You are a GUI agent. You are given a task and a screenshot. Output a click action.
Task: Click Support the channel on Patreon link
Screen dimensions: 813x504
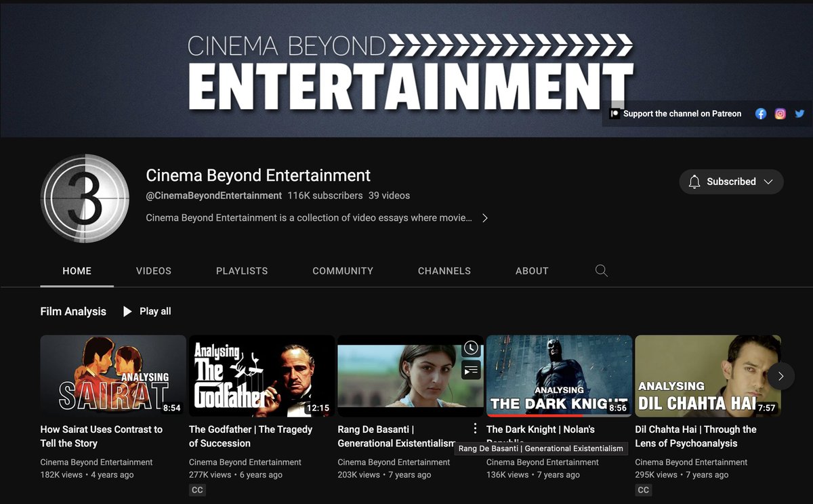click(x=682, y=114)
